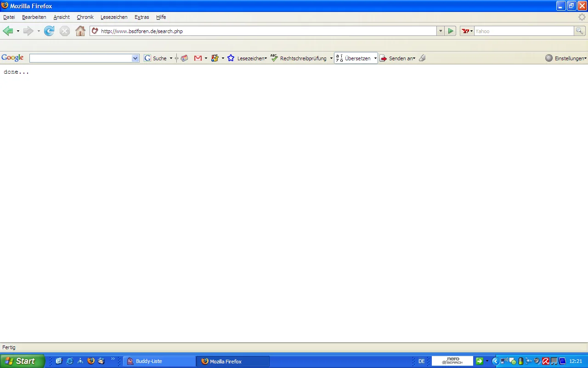
Task: Open the Lesezeichen menu in menu bar
Action: pos(114,17)
